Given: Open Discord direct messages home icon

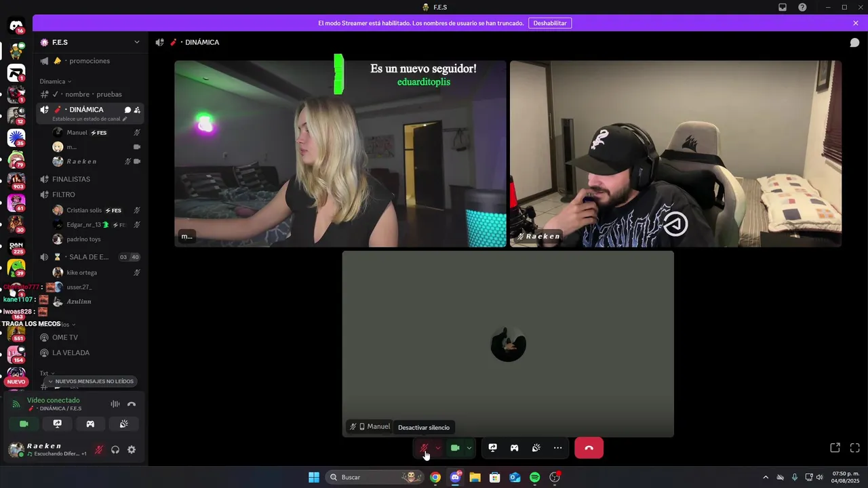Looking at the screenshot, I should click(x=16, y=27).
